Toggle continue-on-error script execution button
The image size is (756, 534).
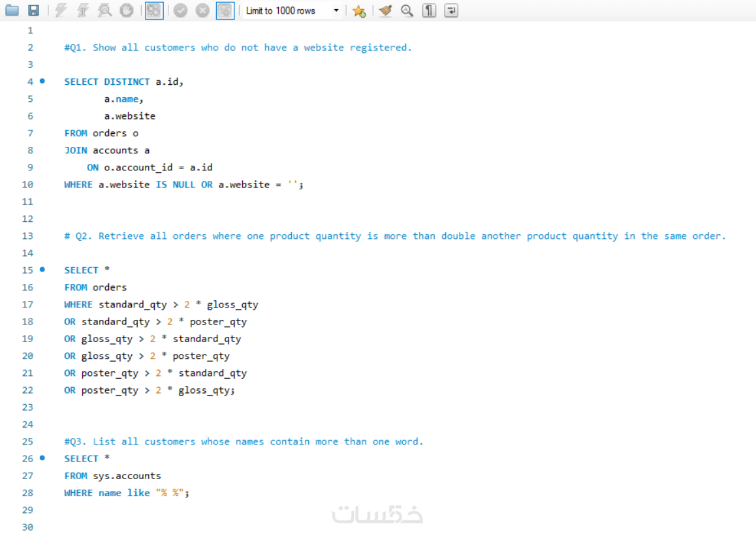click(154, 10)
